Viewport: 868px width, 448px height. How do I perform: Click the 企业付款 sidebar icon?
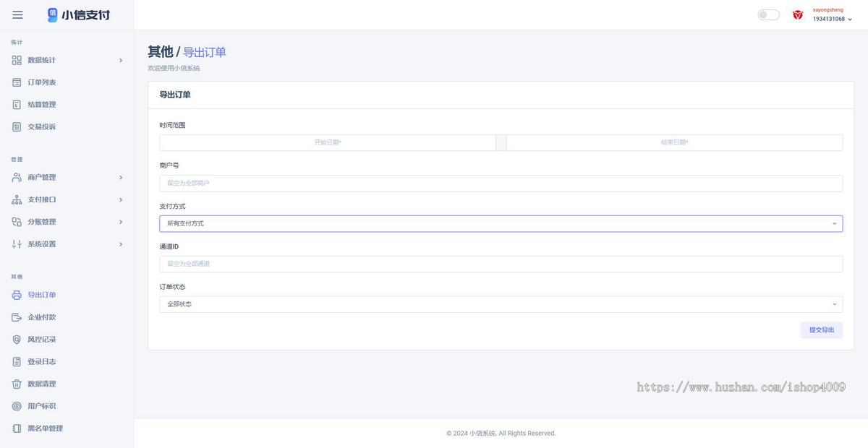pyautogui.click(x=17, y=317)
